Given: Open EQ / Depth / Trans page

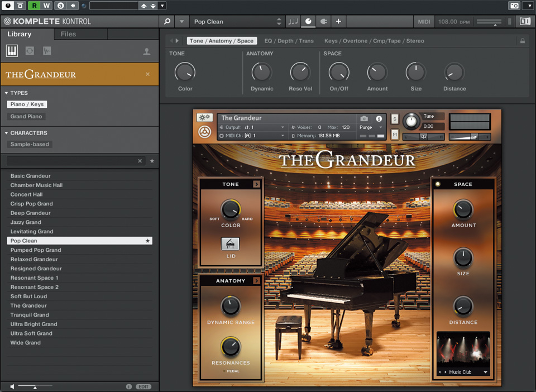Looking at the screenshot, I should point(289,41).
